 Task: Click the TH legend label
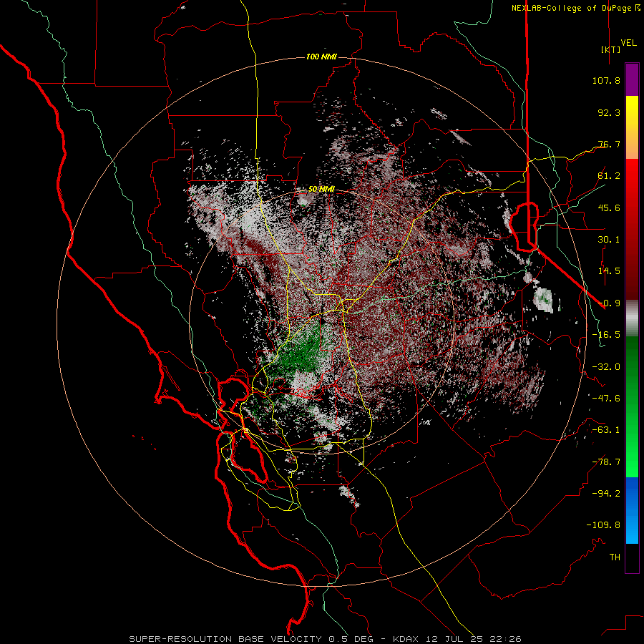pyautogui.click(x=615, y=557)
